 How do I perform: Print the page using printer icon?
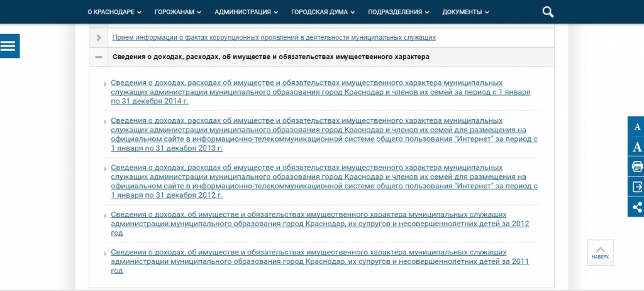coord(636,167)
